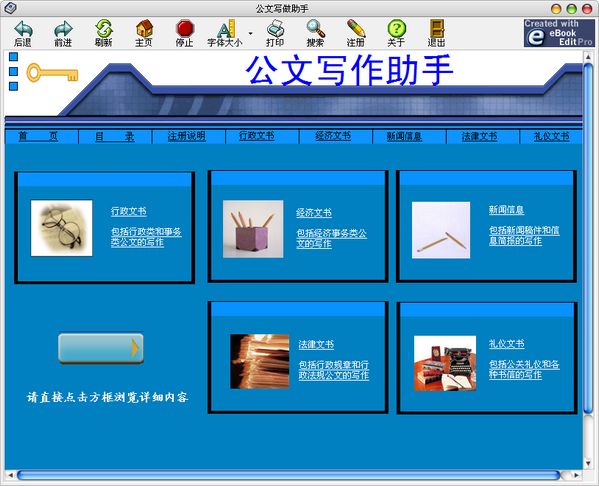Click the 前进 forward arrow icon
This screenshot has width=599, height=486.
[63, 29]
